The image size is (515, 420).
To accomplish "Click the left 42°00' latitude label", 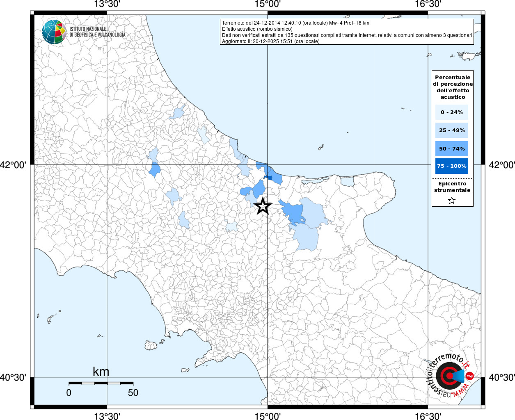I will click(13, 165).
